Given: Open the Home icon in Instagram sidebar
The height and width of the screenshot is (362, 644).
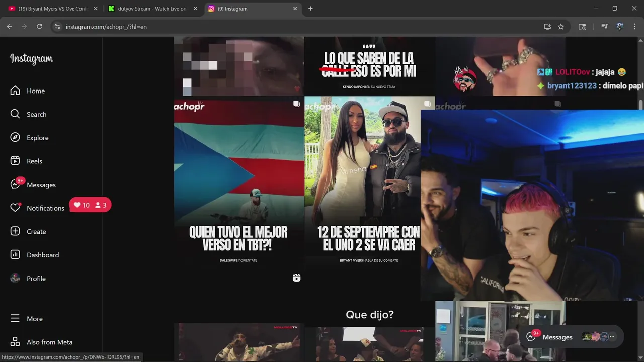Looking at the screenshot, I should point(15,90).
